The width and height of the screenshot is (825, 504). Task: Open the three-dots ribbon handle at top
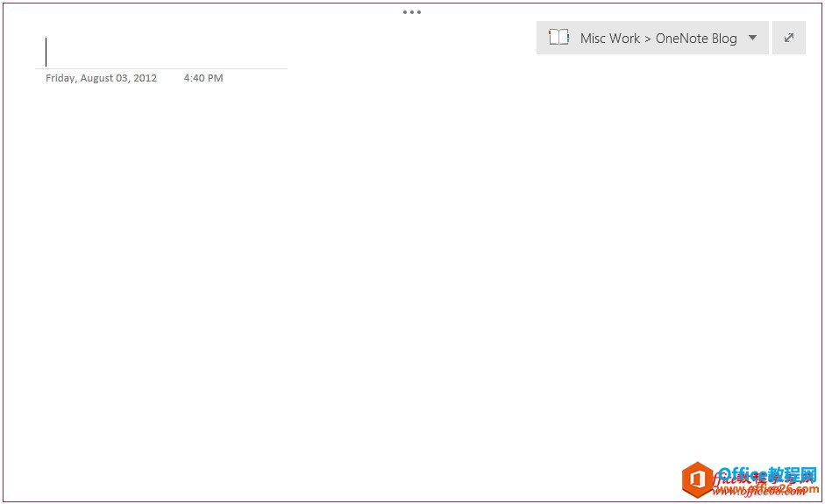coord(412,12)
